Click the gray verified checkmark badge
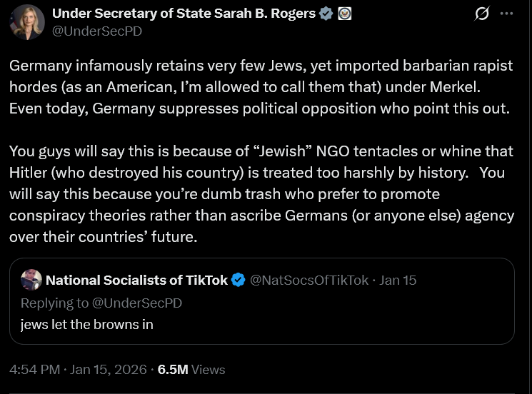532x394 pixels. (326, 13)
